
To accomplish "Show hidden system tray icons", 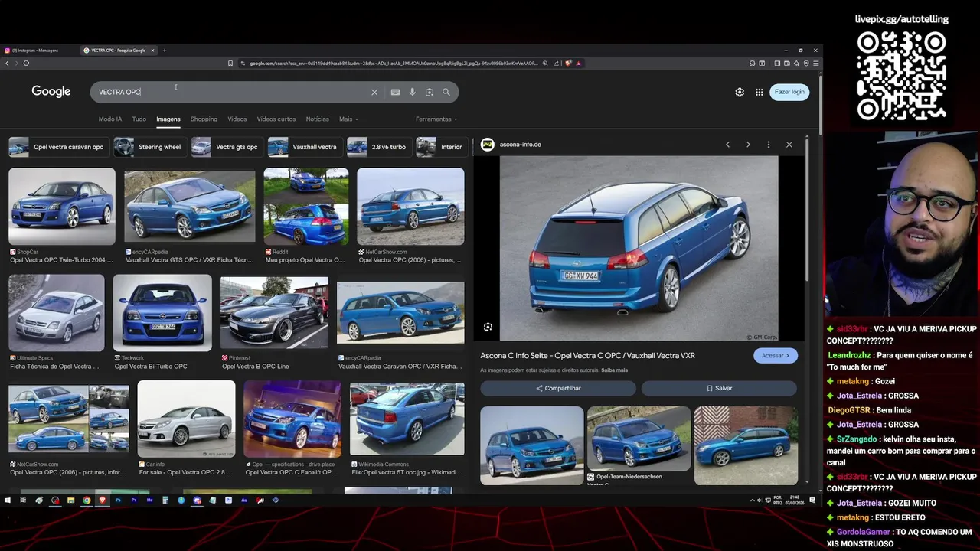I will tap(752, 500).
